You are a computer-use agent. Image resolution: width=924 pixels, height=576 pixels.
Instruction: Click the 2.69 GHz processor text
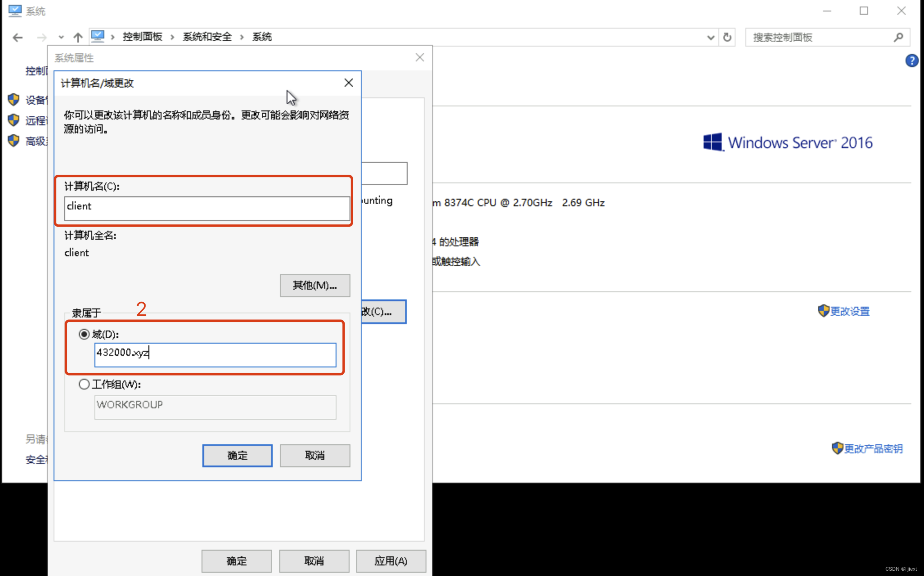(x=583, y=203)
